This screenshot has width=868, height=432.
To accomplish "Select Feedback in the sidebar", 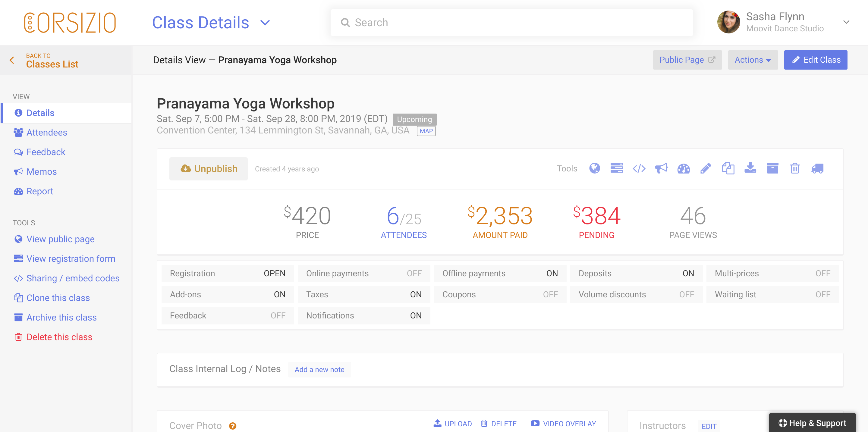I will click(x=46, y=152).
